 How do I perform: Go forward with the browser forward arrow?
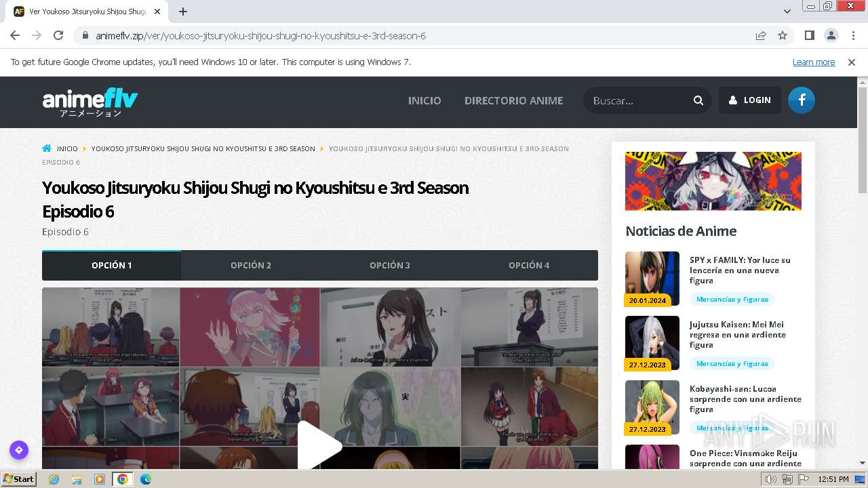[x=37, y=35]
